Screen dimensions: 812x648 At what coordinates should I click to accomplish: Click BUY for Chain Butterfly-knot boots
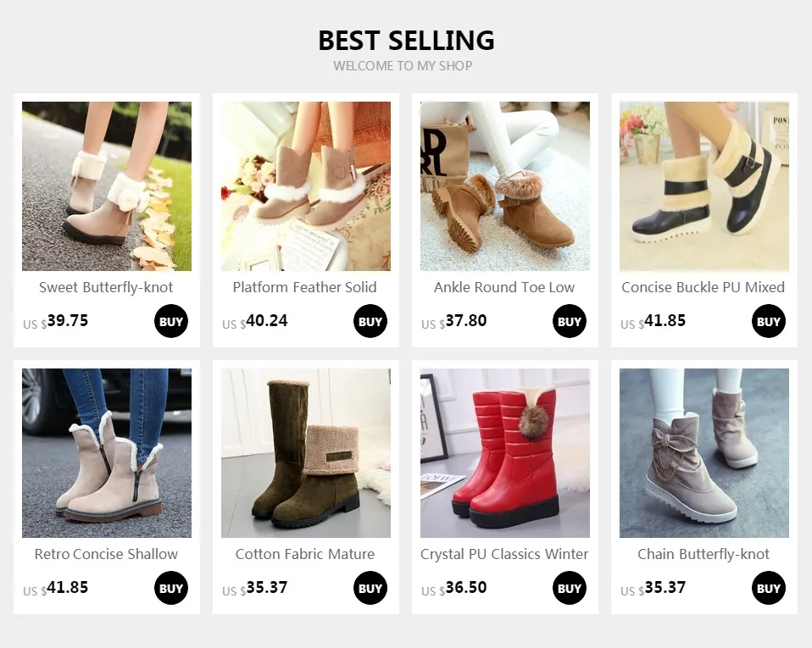point(769,588)
